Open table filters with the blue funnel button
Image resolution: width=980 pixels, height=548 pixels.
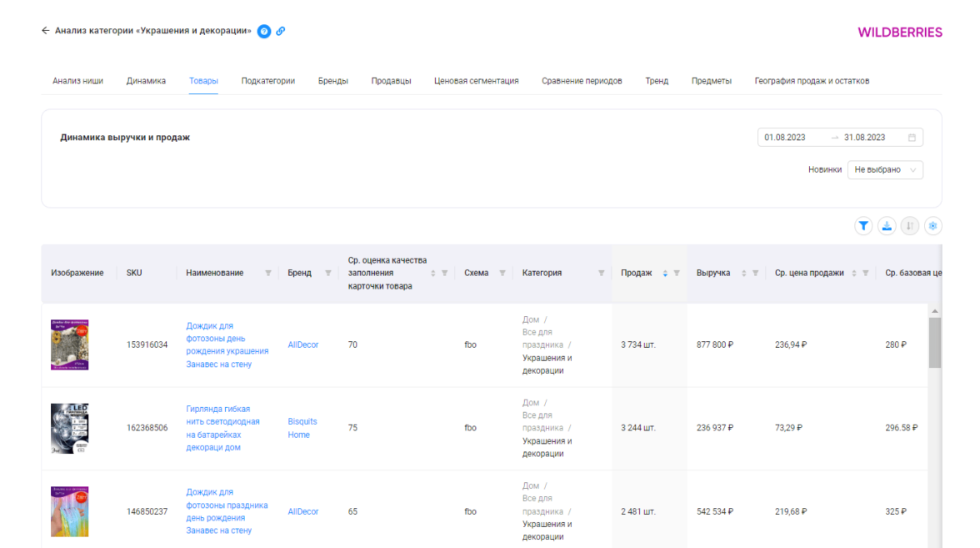(x=863, y=226)
